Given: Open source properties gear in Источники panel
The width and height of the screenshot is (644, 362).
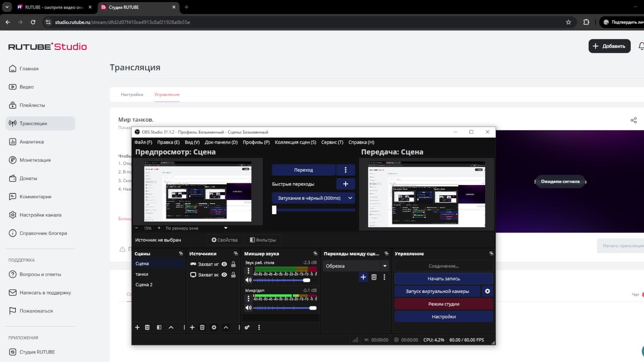Looking at the screenshot, I should 214,327.
